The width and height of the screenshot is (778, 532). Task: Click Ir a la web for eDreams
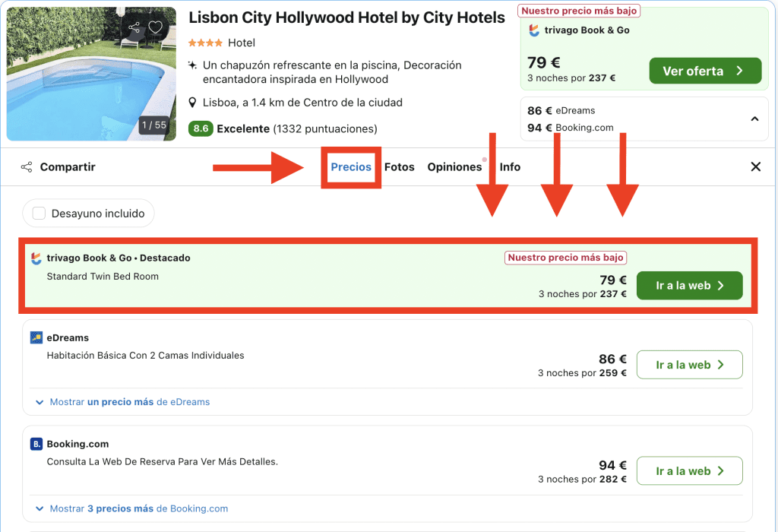[x=689, y=365]
